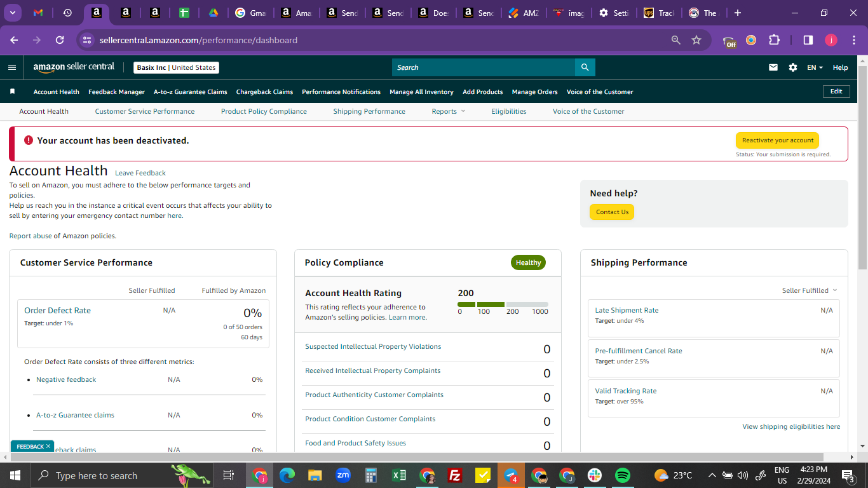
Task: Open the Chrome tab search dropdown arrow
Action: click(12, 13)
